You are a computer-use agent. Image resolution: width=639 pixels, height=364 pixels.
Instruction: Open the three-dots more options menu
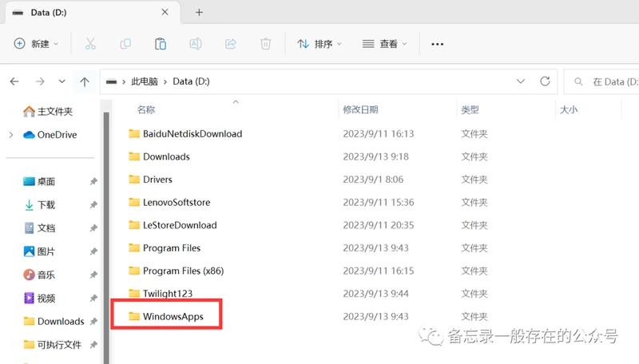[437, 44]
